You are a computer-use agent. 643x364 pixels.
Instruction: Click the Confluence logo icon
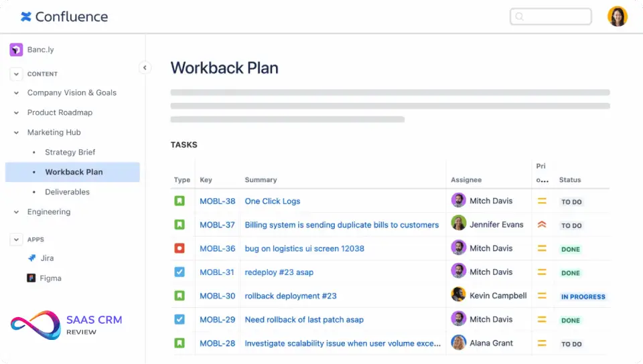tap(26, 17)
